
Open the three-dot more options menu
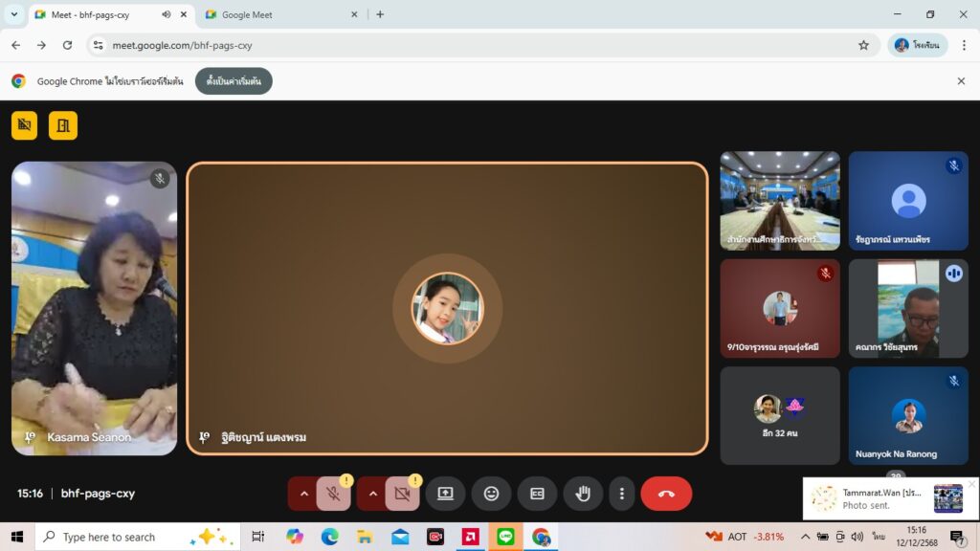pos(622,494)
